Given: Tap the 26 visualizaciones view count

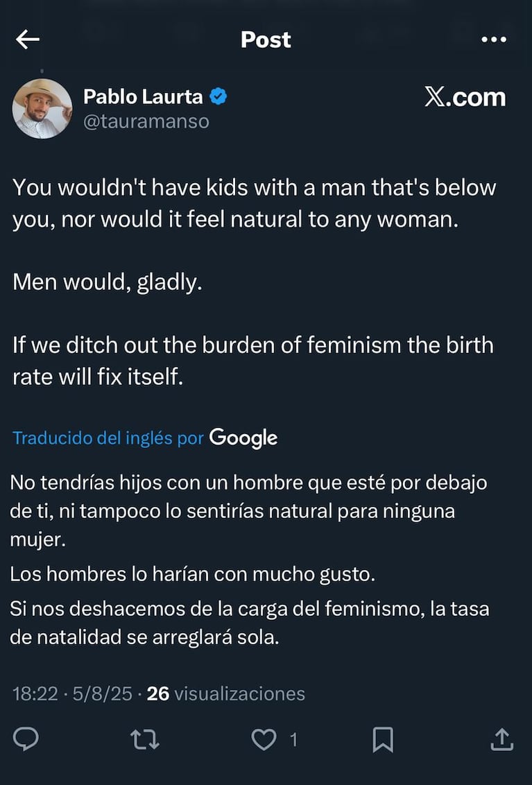Looking at the screenshot, I should [226, 693].
